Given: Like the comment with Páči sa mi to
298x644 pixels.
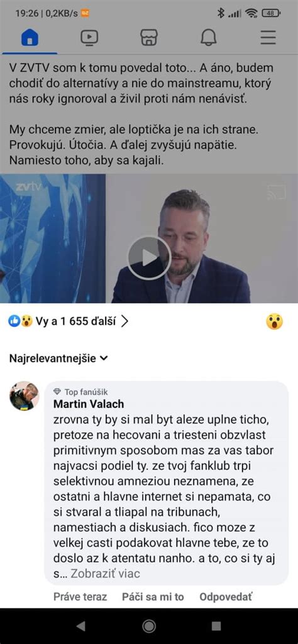Looking at the screenshot, I should pyautogui.click(x=153, y=597).
